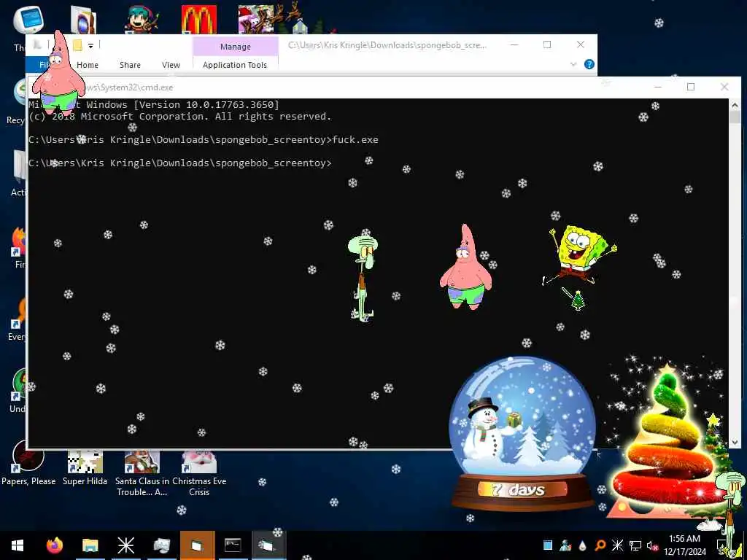This screenshot has height=560, width=747.
Task: Select the Christmas Eve Crisis desktop icon
Action: (x=199, y=472)
